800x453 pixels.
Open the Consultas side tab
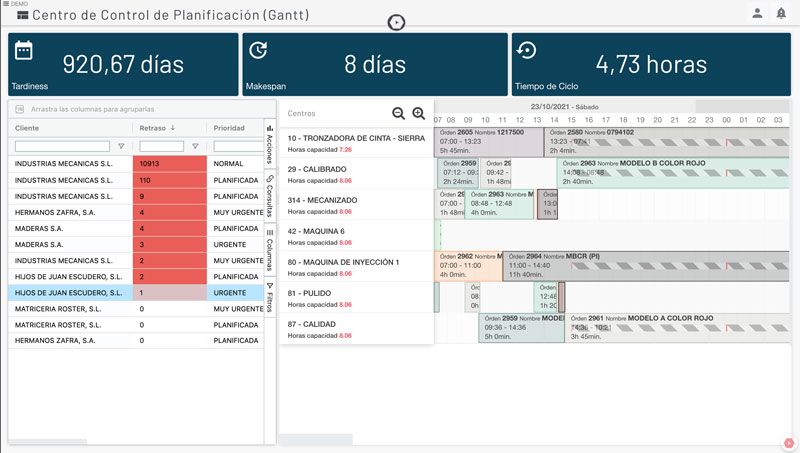pyautogui.click(x=270, y=195)
